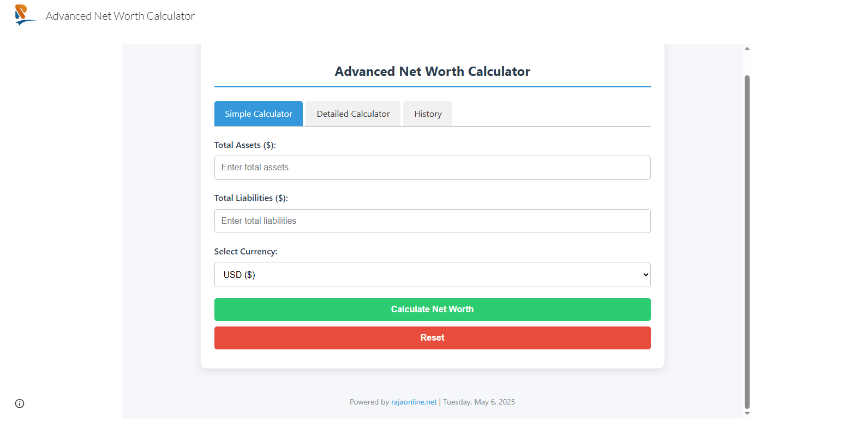
Task: Expand the Select Currency dropdown
Action: click(432, 275)
